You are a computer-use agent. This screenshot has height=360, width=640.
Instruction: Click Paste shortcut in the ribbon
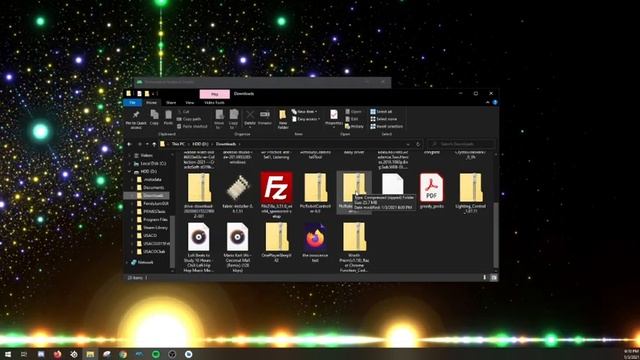pyautogui.click(x=193, y=126)
